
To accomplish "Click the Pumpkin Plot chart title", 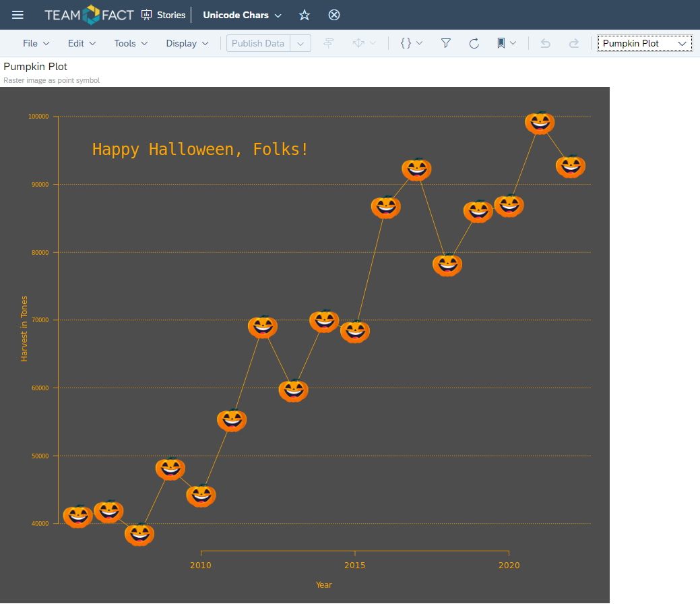I will [35, 67].
